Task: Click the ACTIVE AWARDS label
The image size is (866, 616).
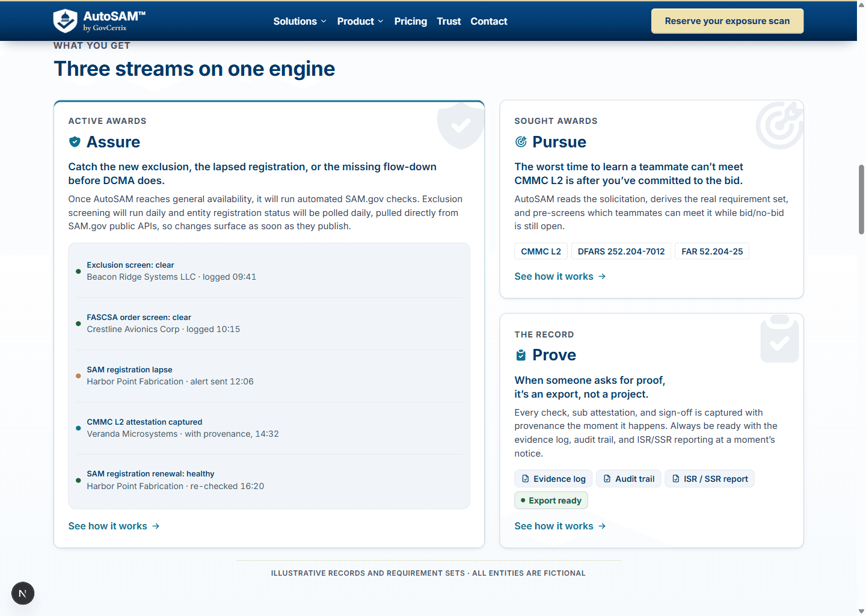Action: coord(108,121)
